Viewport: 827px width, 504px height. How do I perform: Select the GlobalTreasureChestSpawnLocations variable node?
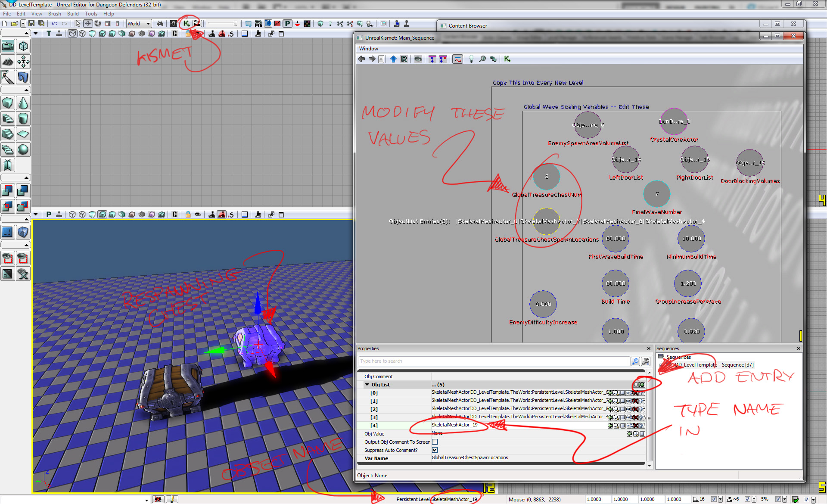(x=547, y=221)
